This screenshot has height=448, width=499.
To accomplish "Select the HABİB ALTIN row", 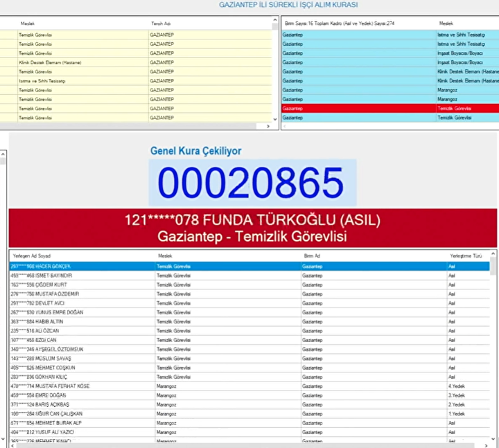I will click(249, 322).
